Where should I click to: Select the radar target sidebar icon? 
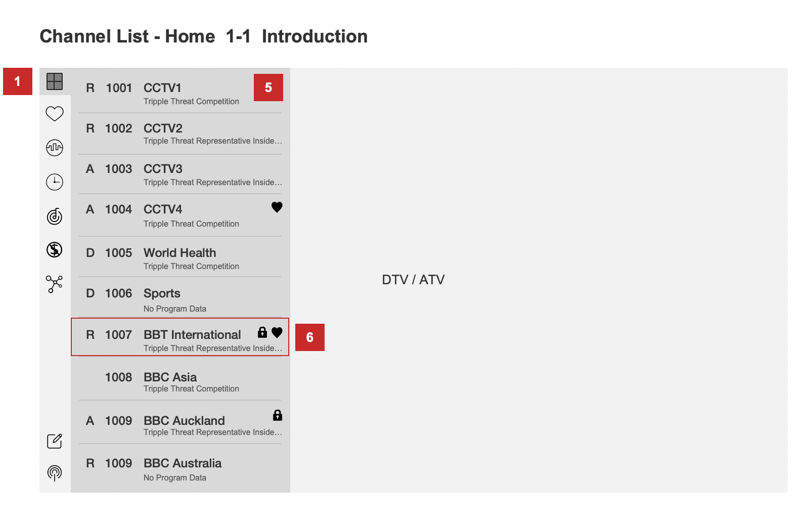tap(55, 216)
